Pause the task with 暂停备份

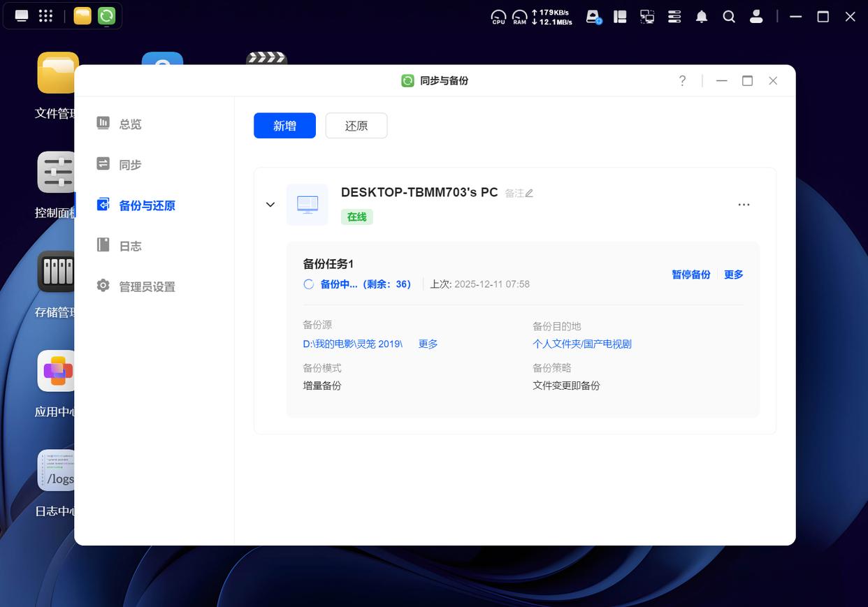(690, 275)
